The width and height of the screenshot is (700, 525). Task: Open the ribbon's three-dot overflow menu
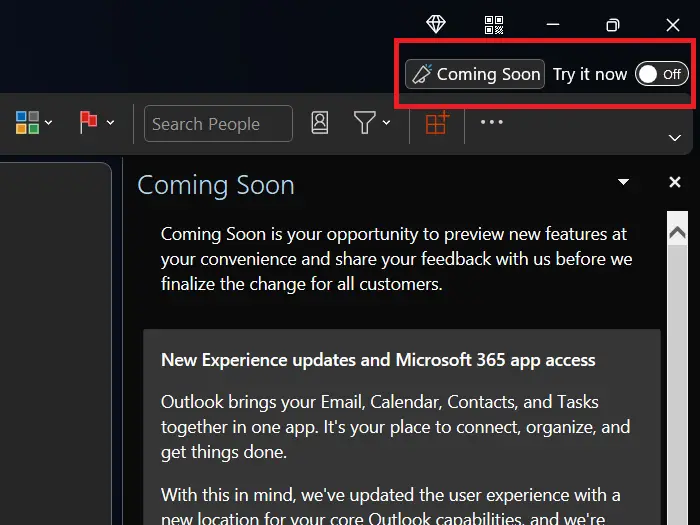pos(492,122)
